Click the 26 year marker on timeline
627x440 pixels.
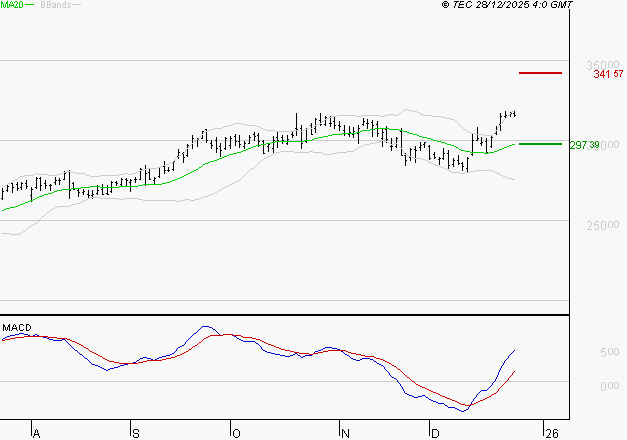coord(552,434)
